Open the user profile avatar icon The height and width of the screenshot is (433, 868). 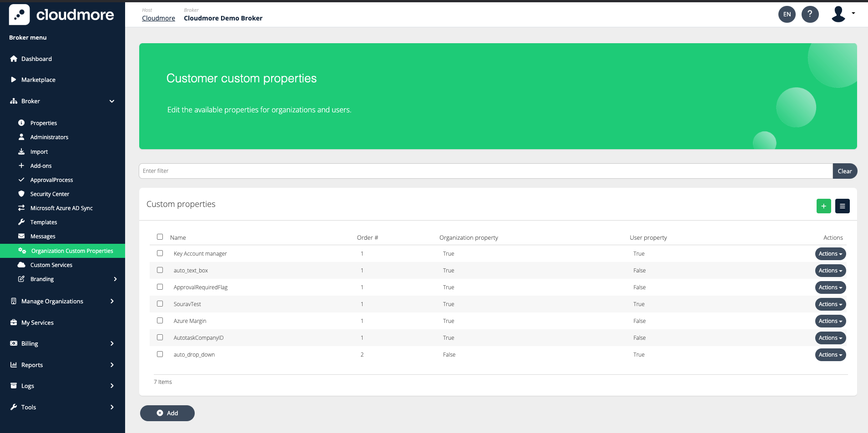[x=838, y=14]
